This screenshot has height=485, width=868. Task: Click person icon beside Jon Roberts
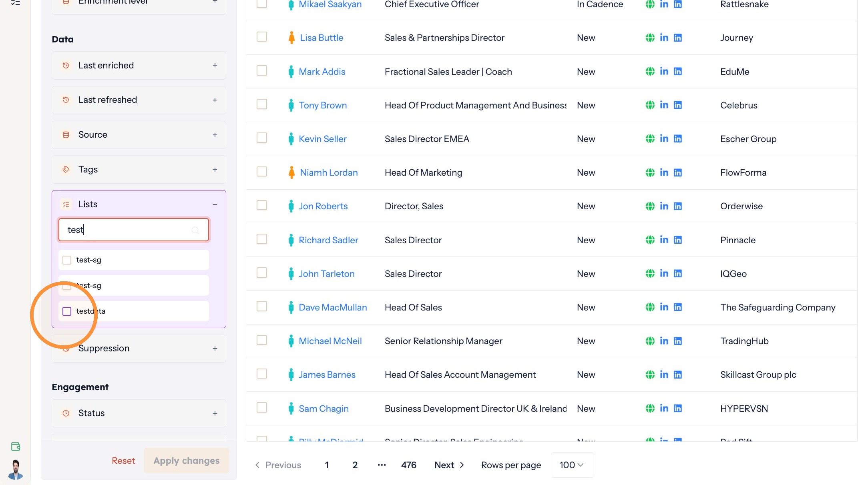(x=291, y=206)
